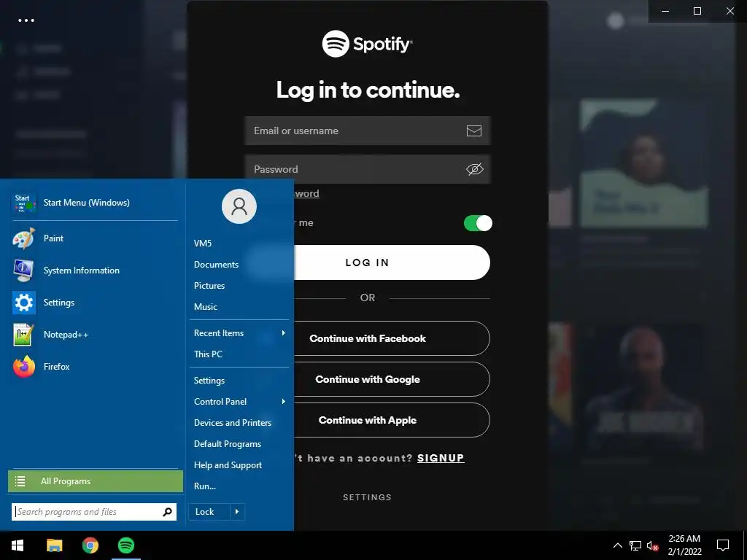Image resolution: width=747 pixels, height=560 pixels.
Task: Expand Recent Items submenu arrow
Action: 284,332
